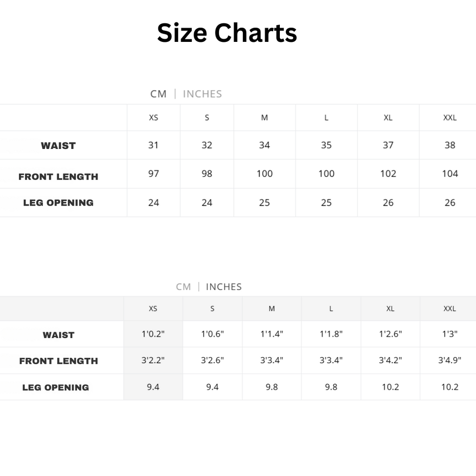The image size is (476, 476).
Task: Select INCHES tab above the bottom chart
Action: 224,287
